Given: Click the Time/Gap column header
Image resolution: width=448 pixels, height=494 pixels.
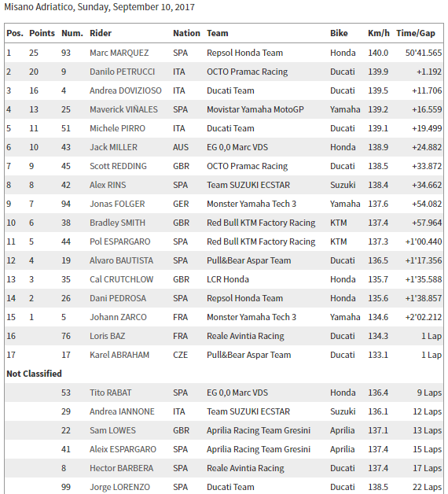Looking at the screenshot, I should [x=416, y=33].
